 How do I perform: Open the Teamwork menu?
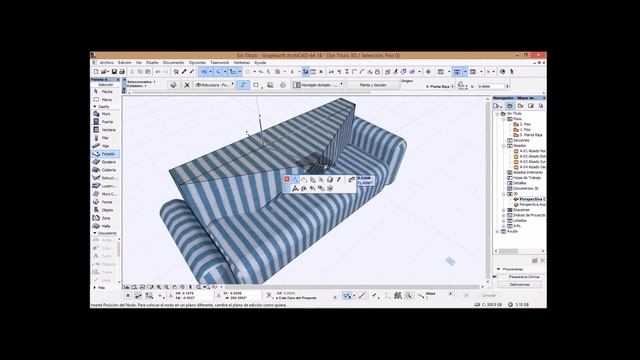click(220, 63)
